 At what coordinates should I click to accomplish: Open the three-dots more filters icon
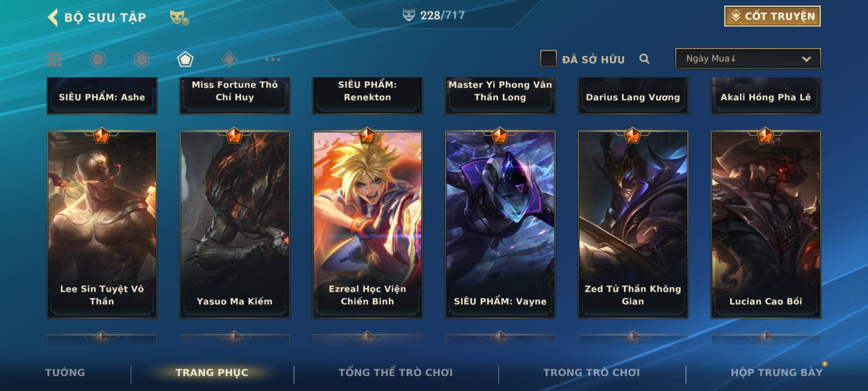(x=273, y=59)
